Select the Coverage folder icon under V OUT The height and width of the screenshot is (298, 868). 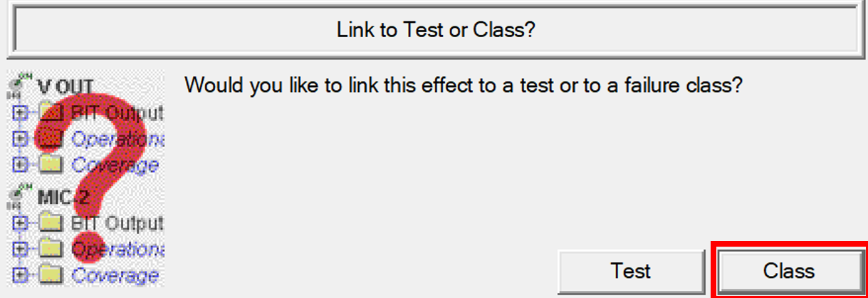49,165
